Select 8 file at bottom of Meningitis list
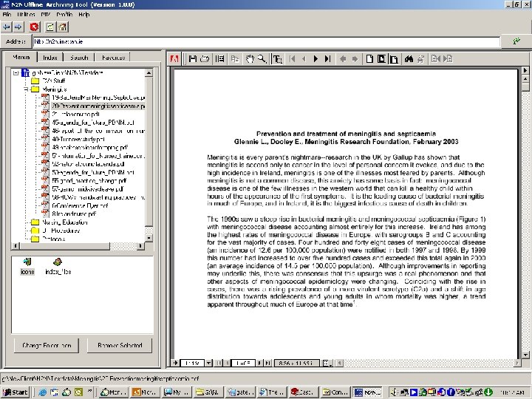 [x=74, y=214]
